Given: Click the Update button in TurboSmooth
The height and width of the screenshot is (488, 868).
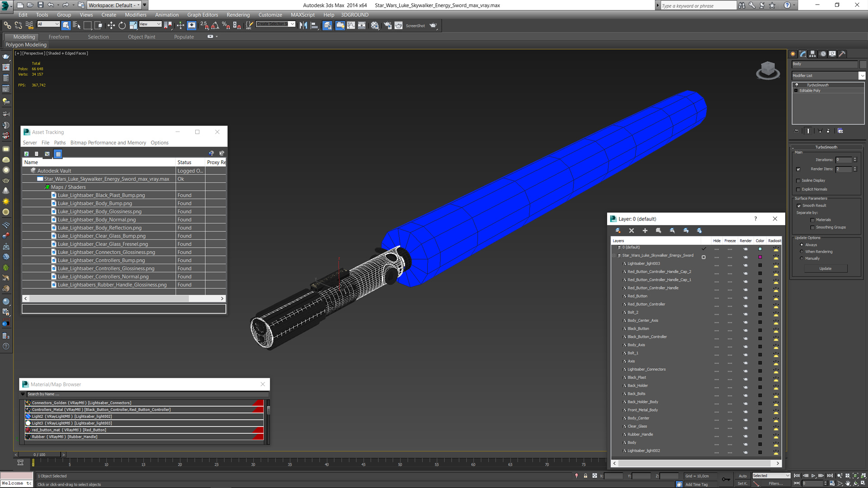Looking at the screenshot, I should click(826, 269).
